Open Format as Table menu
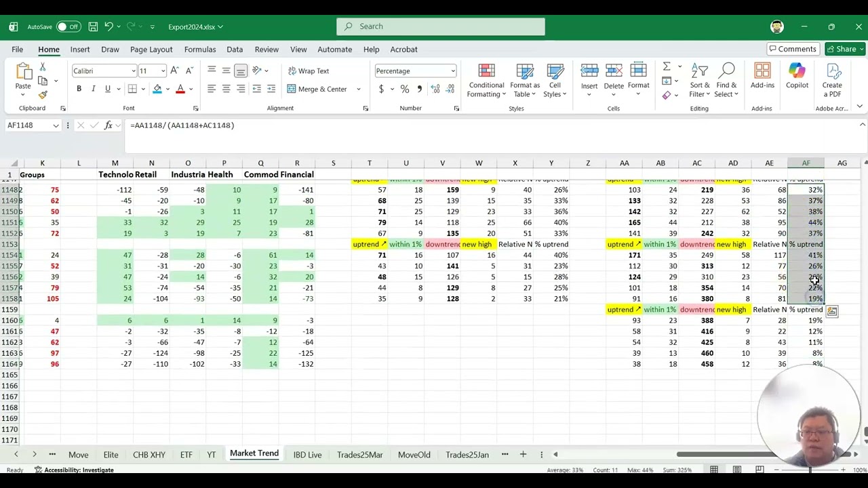The height and width of the screenshot is (488, 868). [525, 81]
